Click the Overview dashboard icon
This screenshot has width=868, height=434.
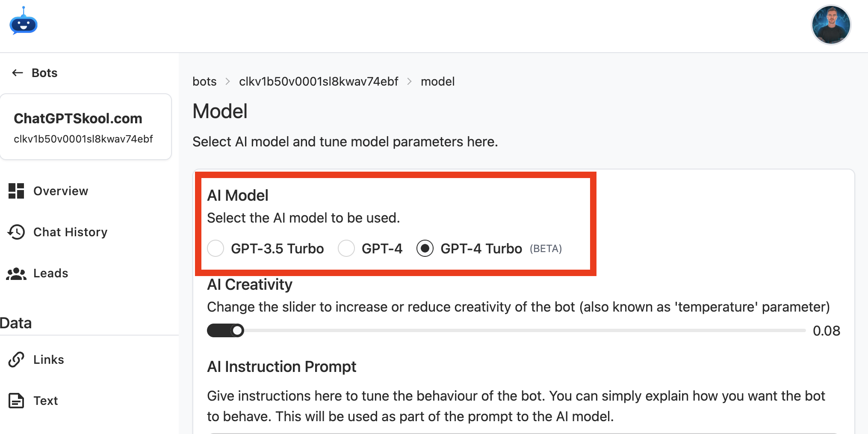16,191
